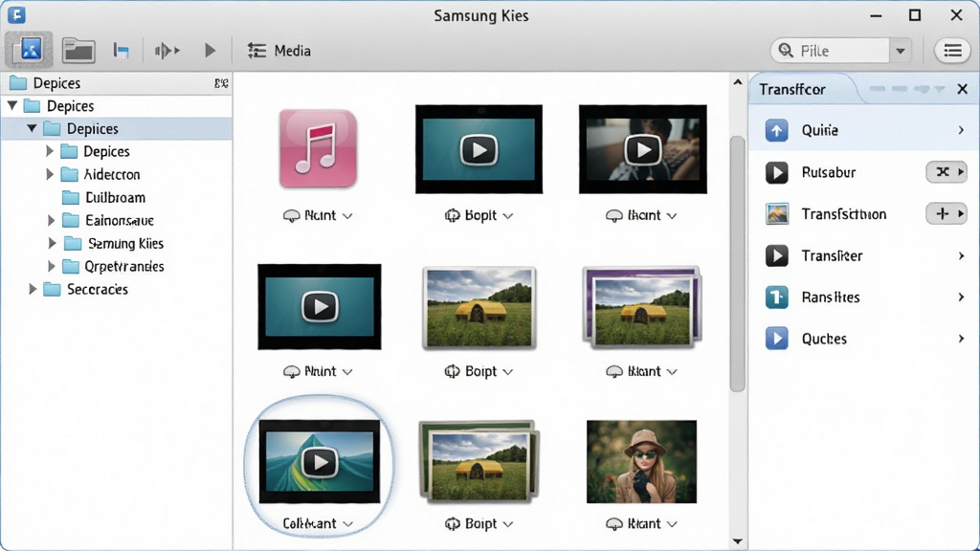980x551 pixels.
Task: Expand the Seceracies folder arrow
Action: (33, 289)
